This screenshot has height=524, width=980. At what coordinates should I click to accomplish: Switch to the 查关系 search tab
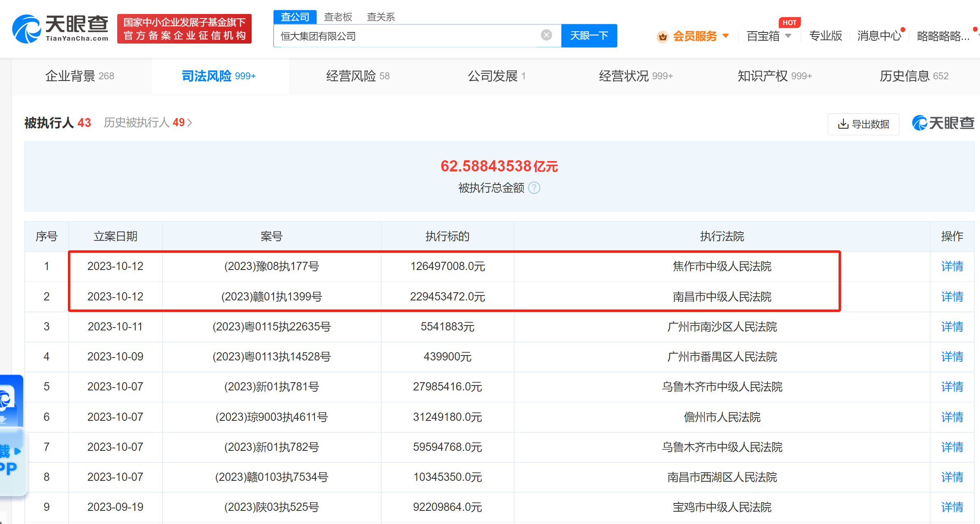coord(381,17)
